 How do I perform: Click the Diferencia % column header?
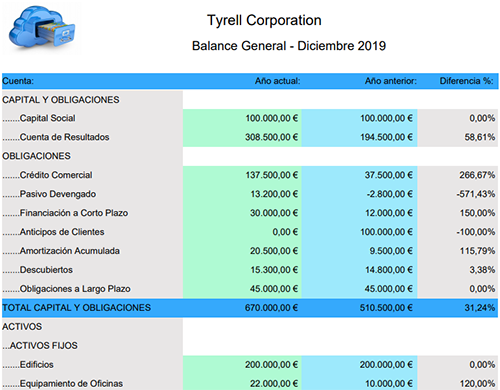(x=466, y=81)
